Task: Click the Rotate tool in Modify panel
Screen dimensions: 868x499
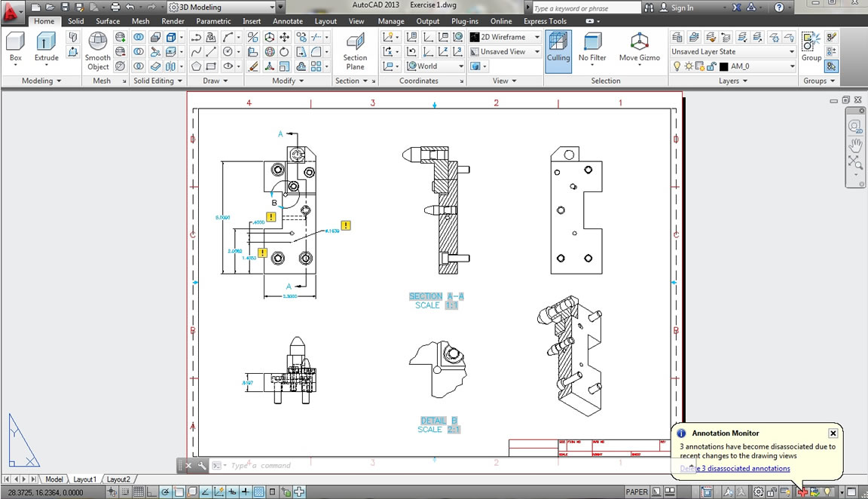Action: (284, 51)
